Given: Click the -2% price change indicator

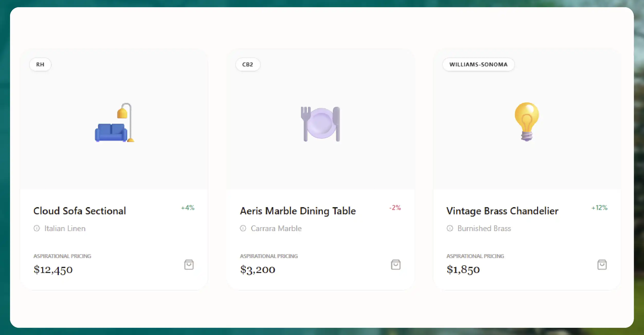Looking at the screenshot, I should click(x=395, y=208).
